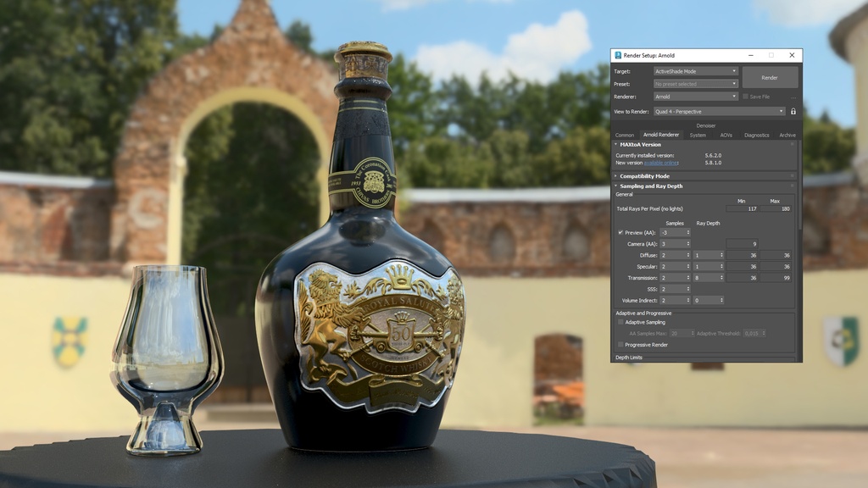
Task: Open the Target dropdown showing ActiveShade Mode
Action: click(695, 71)
